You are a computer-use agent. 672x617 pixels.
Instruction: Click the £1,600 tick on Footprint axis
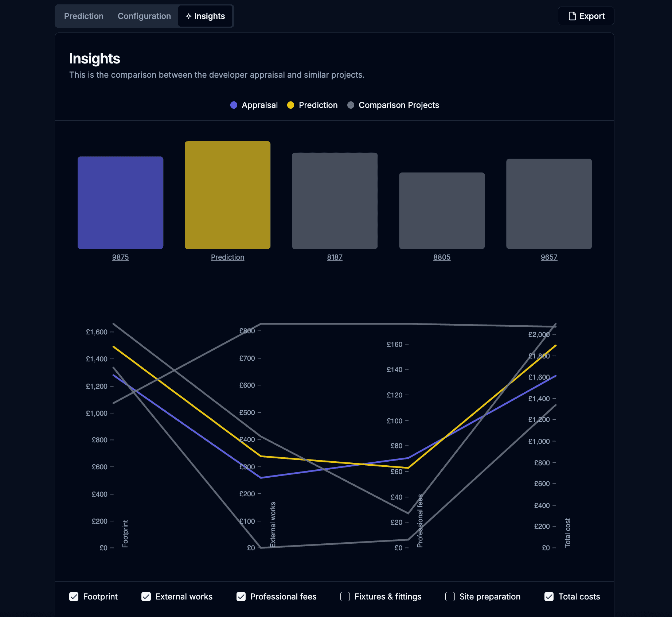(97, 332)
